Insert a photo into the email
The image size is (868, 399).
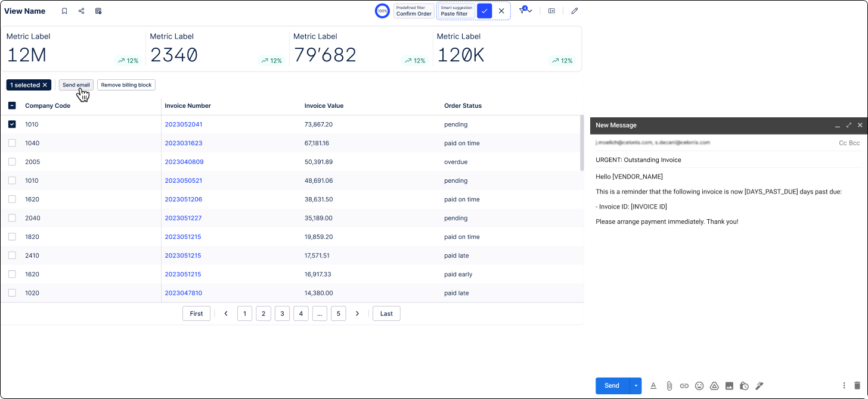[729, 386]
